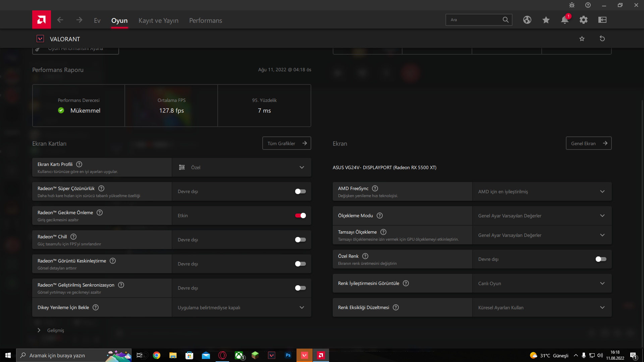This screenshot has width=644, height=362.
Task: Reset VALORANT settings with the undo icon
Action: click(602, 39)
